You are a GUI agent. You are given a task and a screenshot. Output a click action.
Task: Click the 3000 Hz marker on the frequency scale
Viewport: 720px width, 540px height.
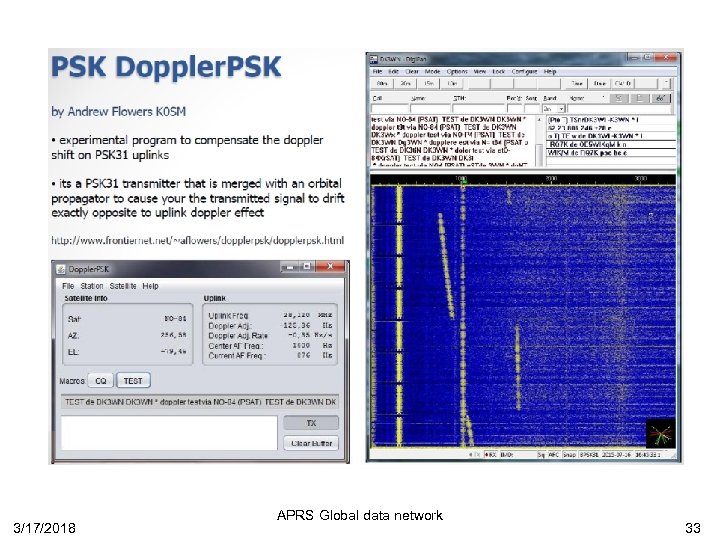tap(640, 178)
